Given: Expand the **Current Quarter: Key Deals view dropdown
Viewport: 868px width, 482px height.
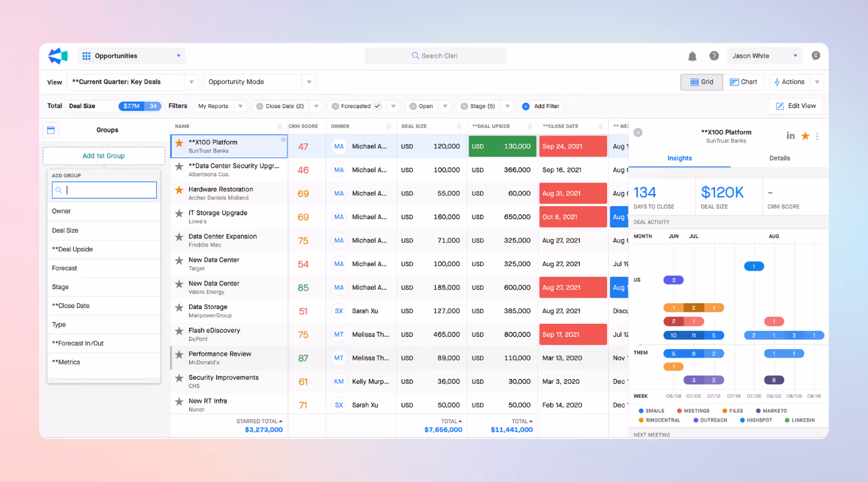Looking at the screenshot, I should click(x=191, y=82).
